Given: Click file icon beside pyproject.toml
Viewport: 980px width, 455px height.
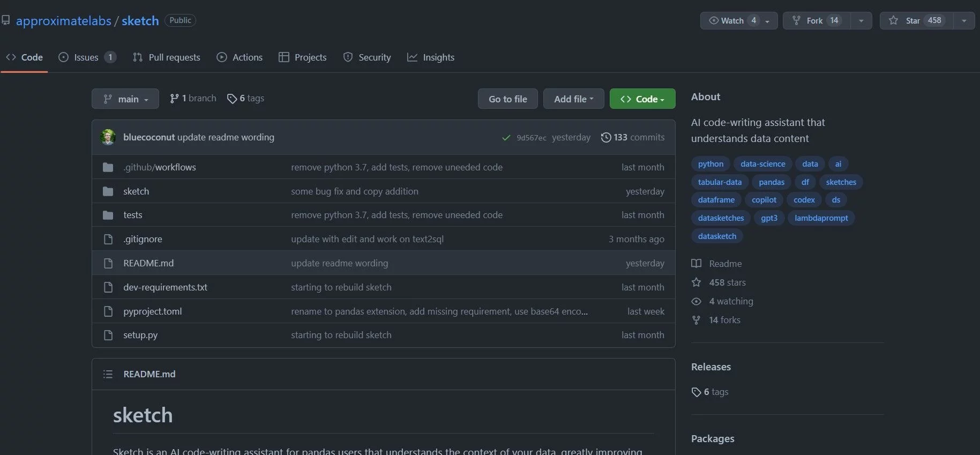Looking at the screenshot, I should click(x=108, y=311).
